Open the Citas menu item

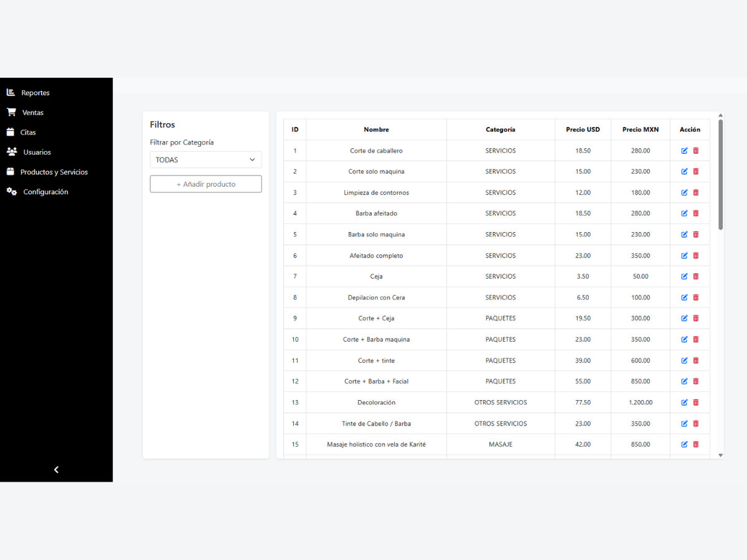(28, 133)
